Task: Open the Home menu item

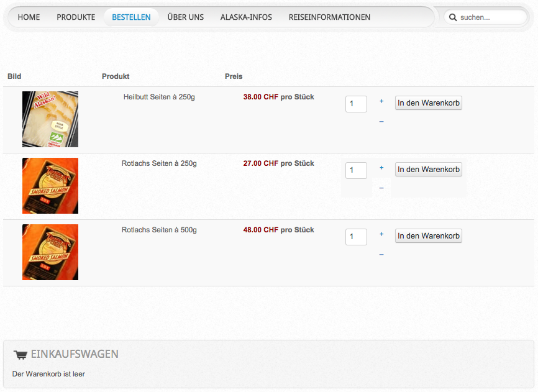Action: pyautogui.click(x=29, y=17)
